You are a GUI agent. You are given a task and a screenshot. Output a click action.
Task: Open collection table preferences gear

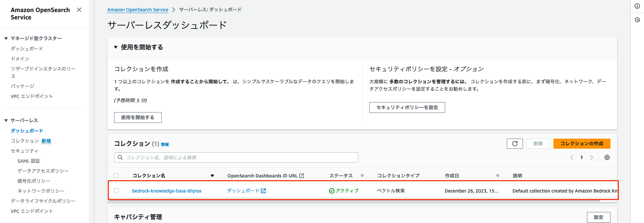(x=607, y=157)
